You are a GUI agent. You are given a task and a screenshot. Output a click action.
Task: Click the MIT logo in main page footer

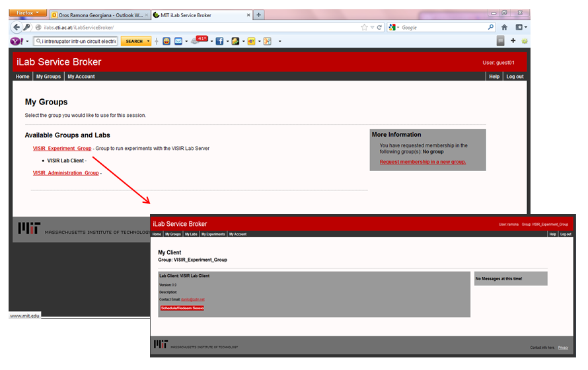coord(29,228)
